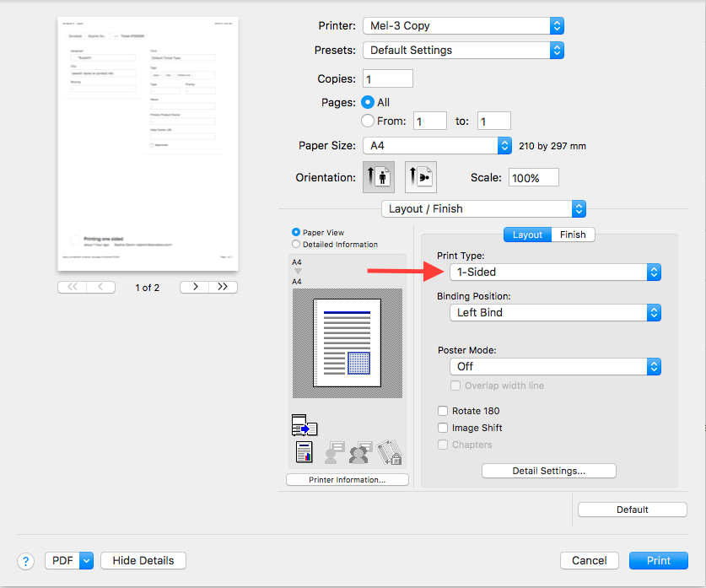Switch to the Layout tab
The image size is (706, 588).
(x=527, y=235)
